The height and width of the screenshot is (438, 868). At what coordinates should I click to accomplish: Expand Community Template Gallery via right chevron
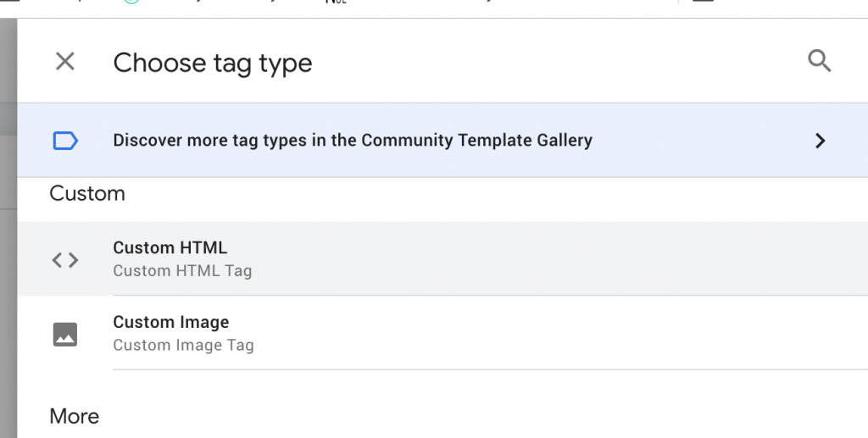[x=821, y=141]
